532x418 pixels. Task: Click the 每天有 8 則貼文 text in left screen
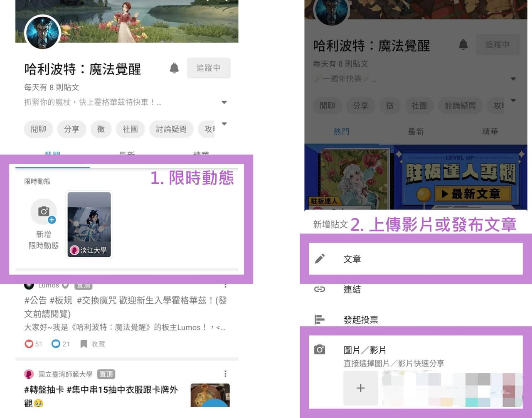[x=52, y=87]
